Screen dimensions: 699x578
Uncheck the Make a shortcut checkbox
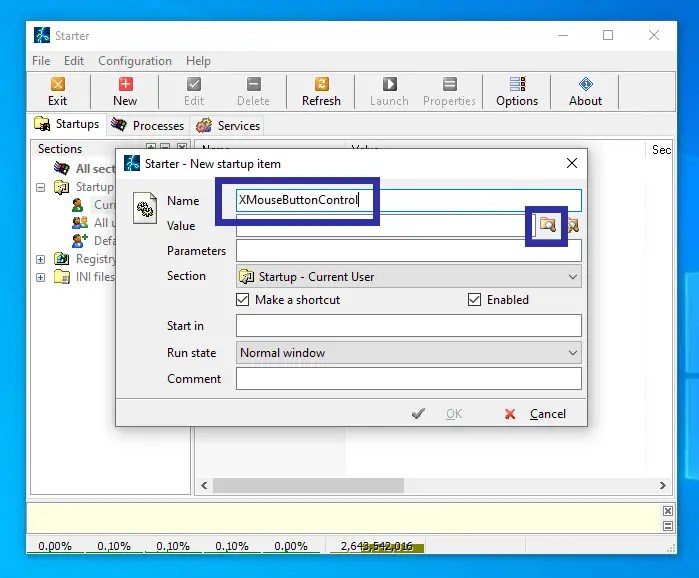pyautogui.click(x=243, y=300)
